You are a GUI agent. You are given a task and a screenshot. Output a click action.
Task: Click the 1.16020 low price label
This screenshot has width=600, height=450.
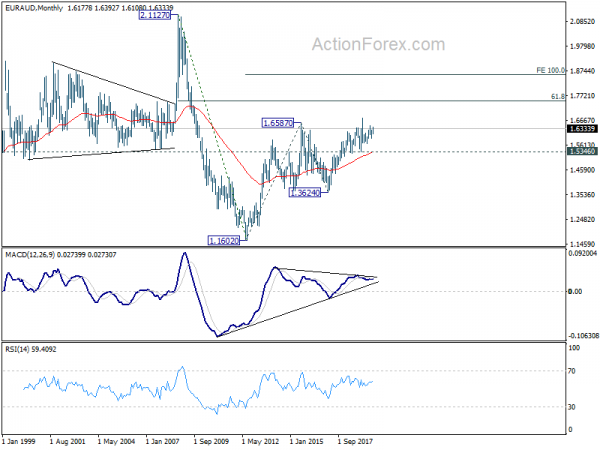click(224, 241)
